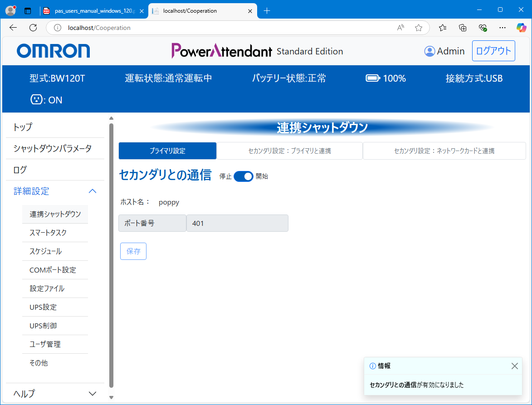Open シャットダウンパラメータ in the sidebar
The height and width of the screenshot is (405, 532).
click(x=55, y=148)
